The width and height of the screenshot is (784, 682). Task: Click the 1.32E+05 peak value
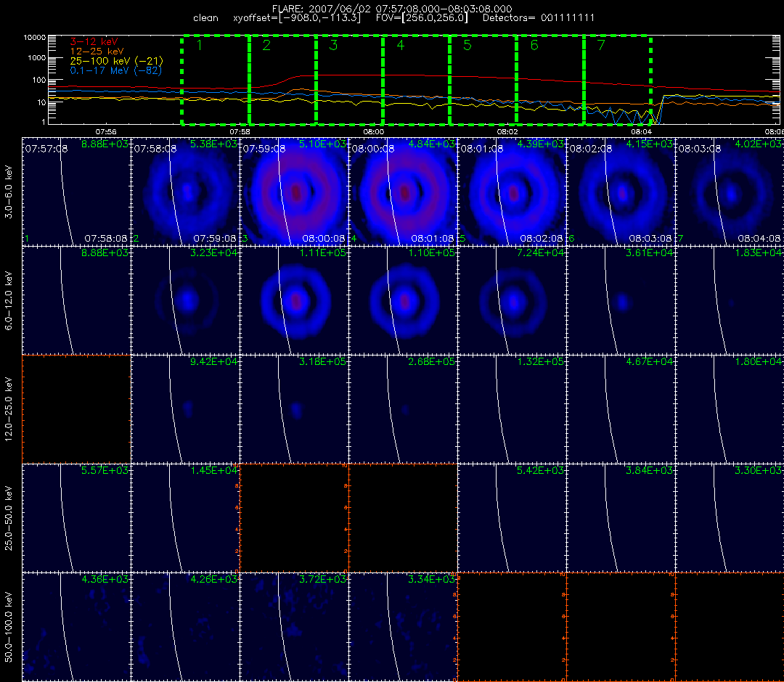541,361
